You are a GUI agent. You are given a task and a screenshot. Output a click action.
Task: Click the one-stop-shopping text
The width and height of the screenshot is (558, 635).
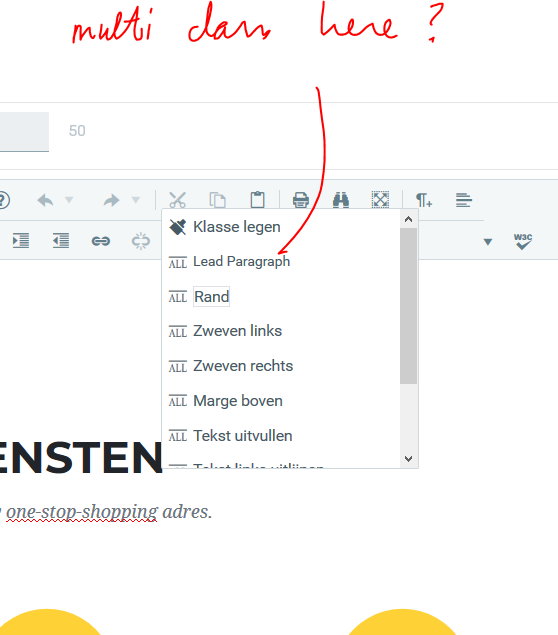pos(81,512)
